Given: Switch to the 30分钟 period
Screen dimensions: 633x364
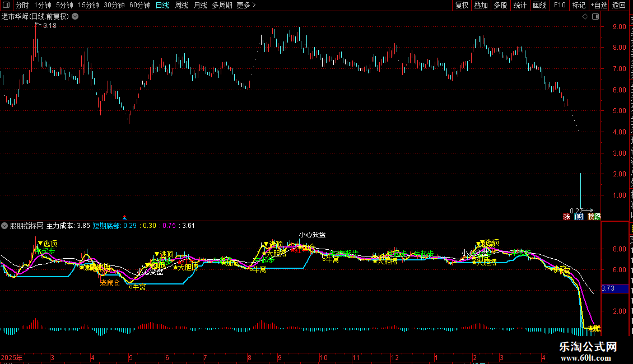Looking at the screenshot, I should [114, 5].
